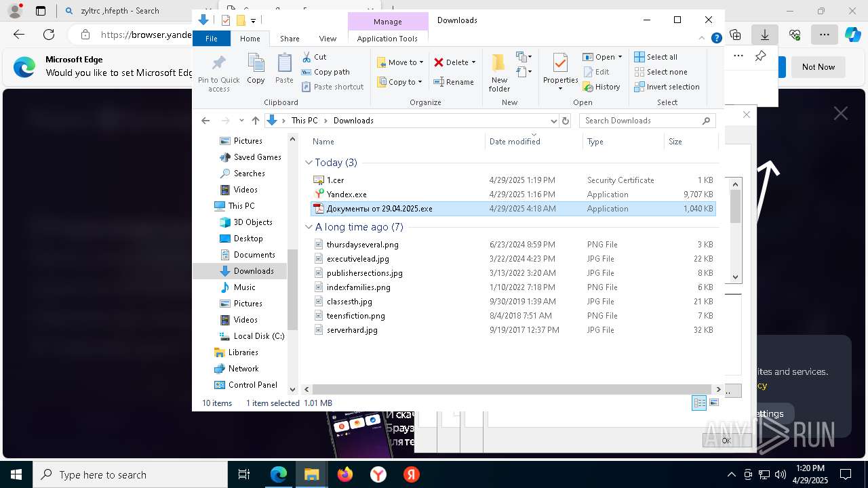The image size is (868, 488).
Task: Open the Delete dropdown in Organize group
Action: click(454, 62)
